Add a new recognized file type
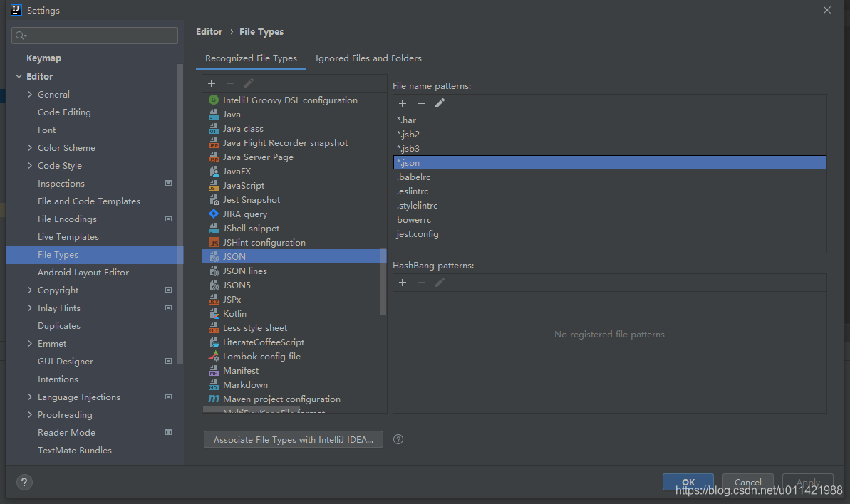The width and height of the screenshot is (850, 504). tap(212, 83)
